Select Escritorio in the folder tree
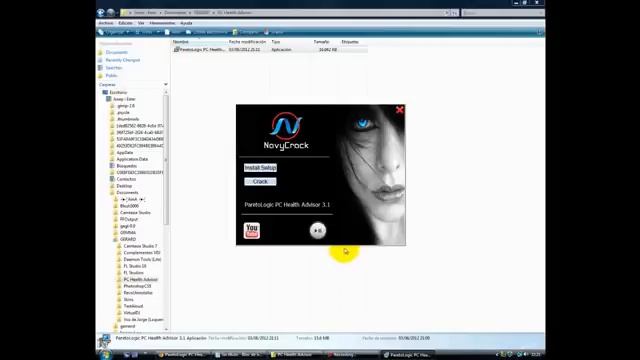 pyautogui.click(x=118, y=92)
